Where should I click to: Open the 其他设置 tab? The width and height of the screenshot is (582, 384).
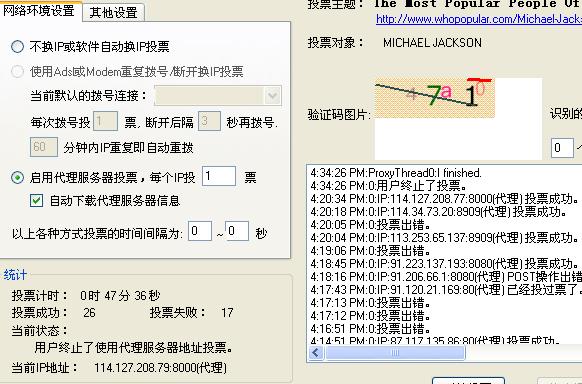coord(113,13)
